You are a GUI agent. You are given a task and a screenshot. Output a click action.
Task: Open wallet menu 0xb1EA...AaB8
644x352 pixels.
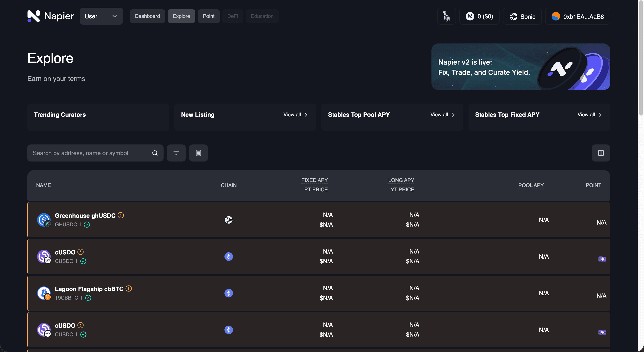[x=578, y=16]
